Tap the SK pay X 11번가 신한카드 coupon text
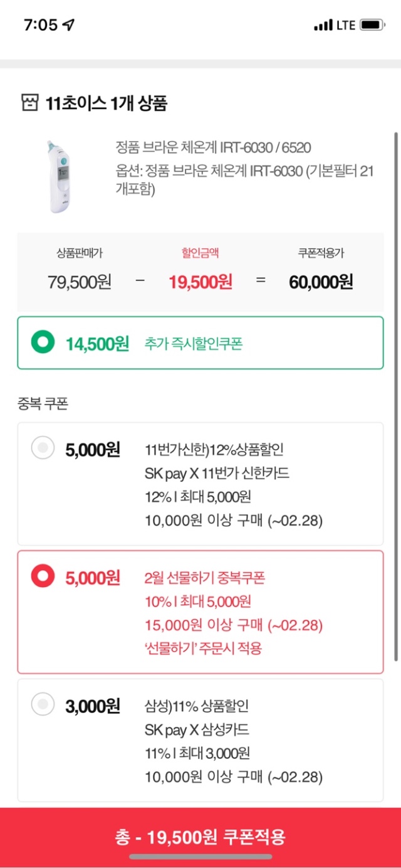The image size is (401, 868). 217,474
